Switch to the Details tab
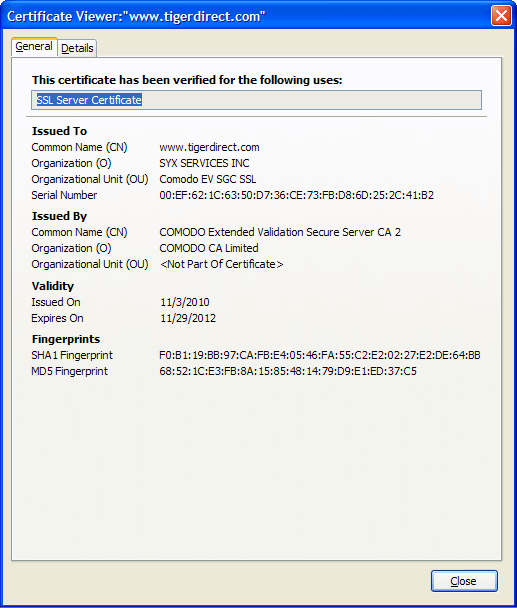Viewport: 517px width, 608px height. 77,48
